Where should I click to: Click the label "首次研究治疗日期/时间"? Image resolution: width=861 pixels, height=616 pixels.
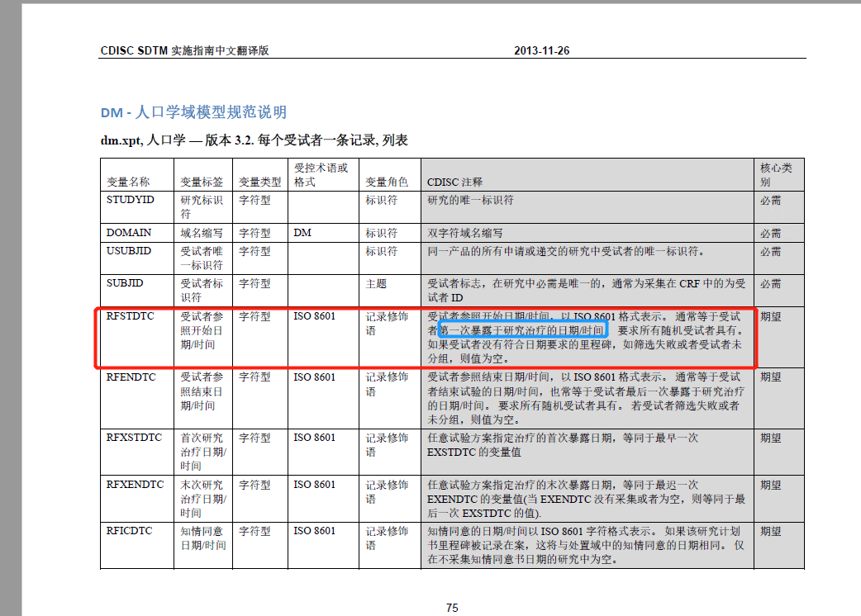pos(203,452)
